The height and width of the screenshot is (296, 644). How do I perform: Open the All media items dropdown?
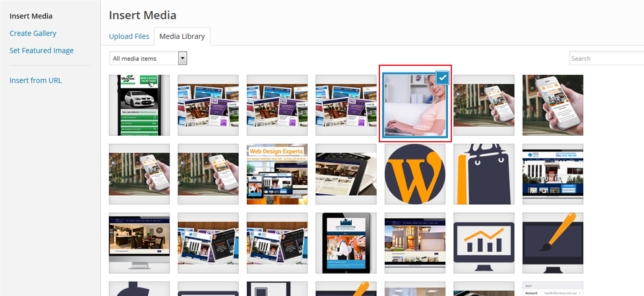coord(148,59)
